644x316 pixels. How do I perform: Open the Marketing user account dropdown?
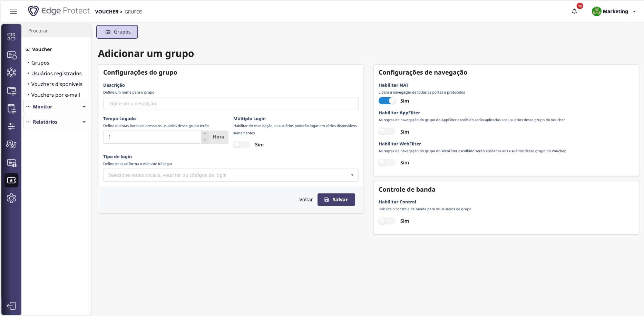click(614, 11)
